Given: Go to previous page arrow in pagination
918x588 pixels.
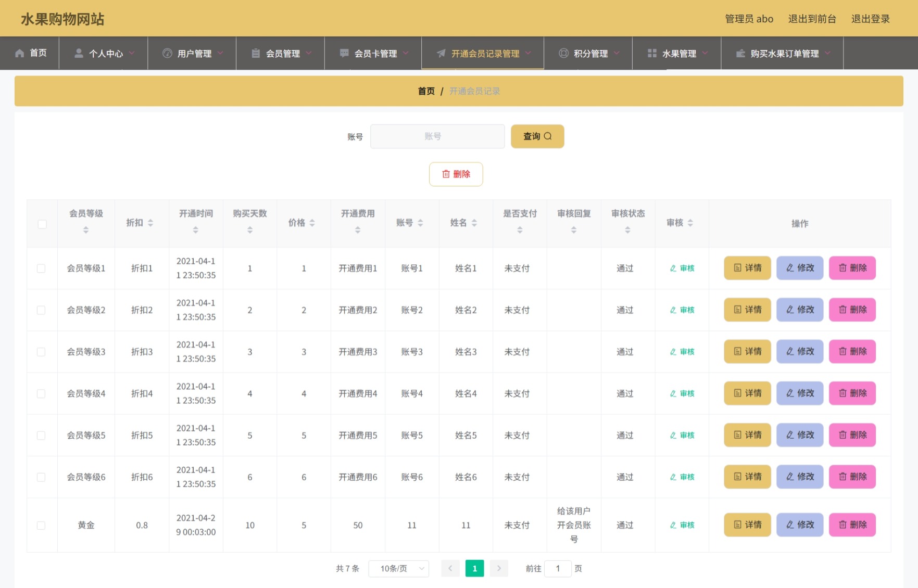Looking at the screenshot, I should click(x=450, y=568).
